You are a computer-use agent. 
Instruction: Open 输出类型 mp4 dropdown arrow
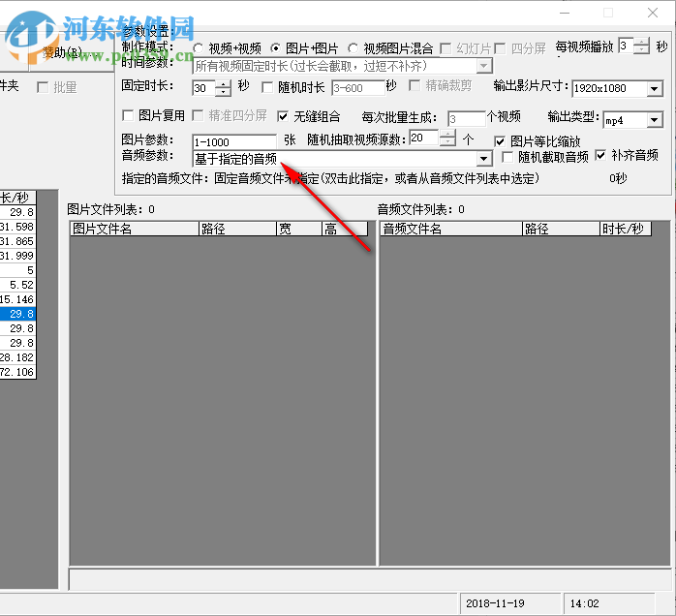[655, 120]
